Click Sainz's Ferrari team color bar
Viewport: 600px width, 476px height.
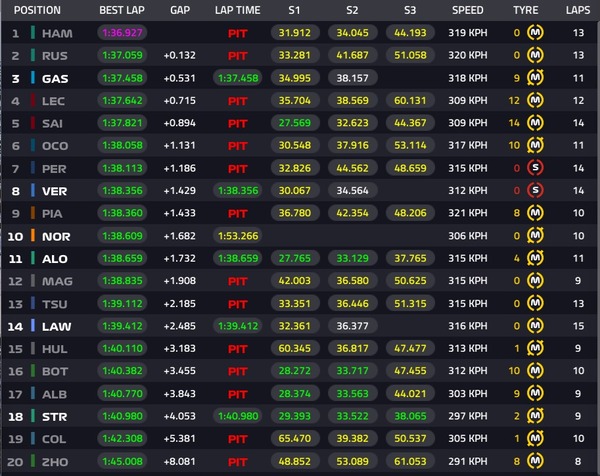coord(33,123)
